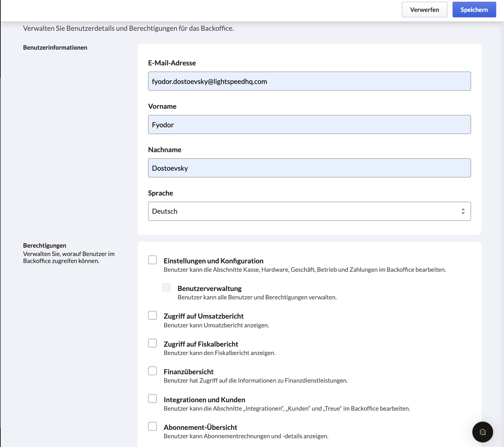The height and width of the screenshot is (447, 504).
Task: Click the Finanzübersicht label text
Action: [x=189, y=372]
